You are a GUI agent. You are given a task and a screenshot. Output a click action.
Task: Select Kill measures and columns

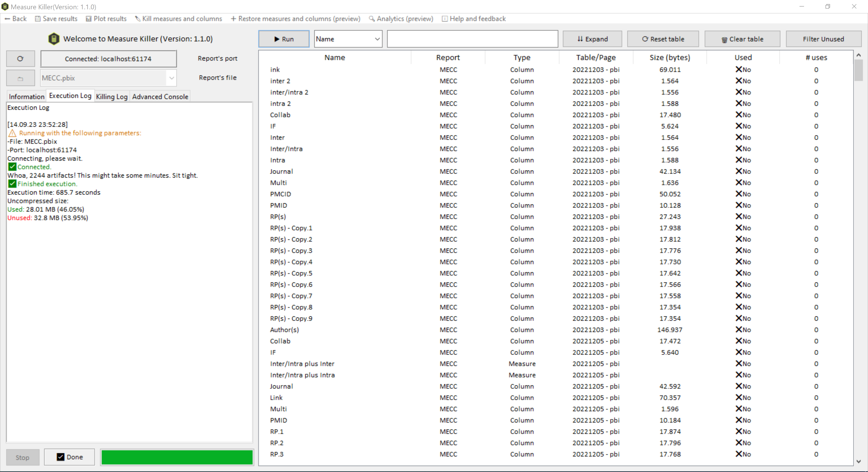pos(179,19)
